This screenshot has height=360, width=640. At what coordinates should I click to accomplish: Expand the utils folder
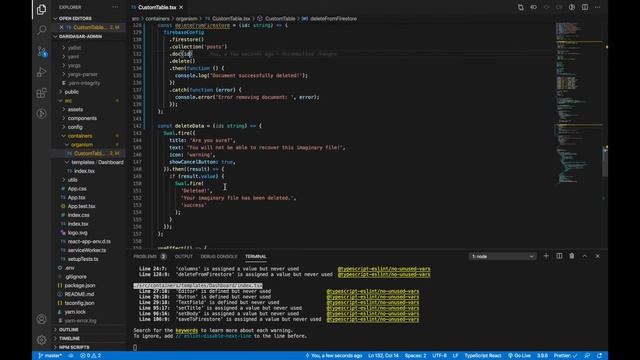coord(73,180)
